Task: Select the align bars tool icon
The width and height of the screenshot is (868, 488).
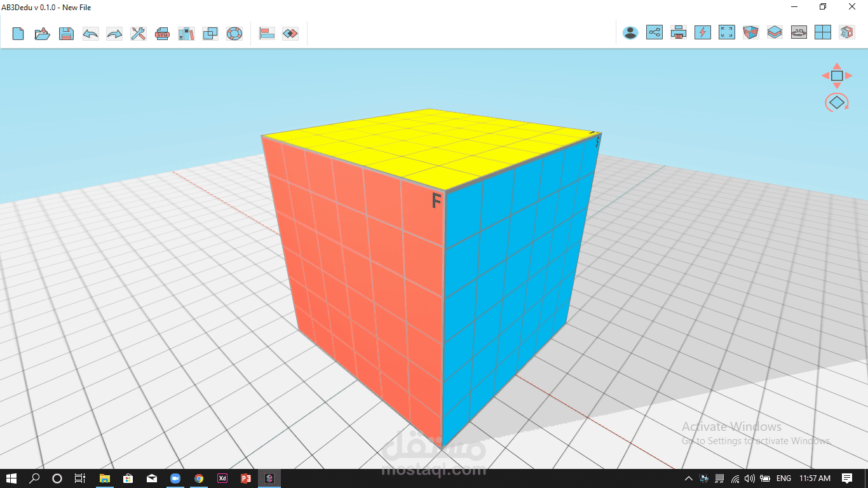Action: [x=268, y=34]
